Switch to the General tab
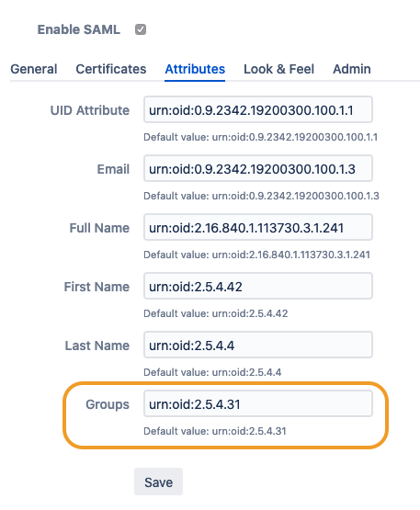420x510 pixels. tap(34, 69)
